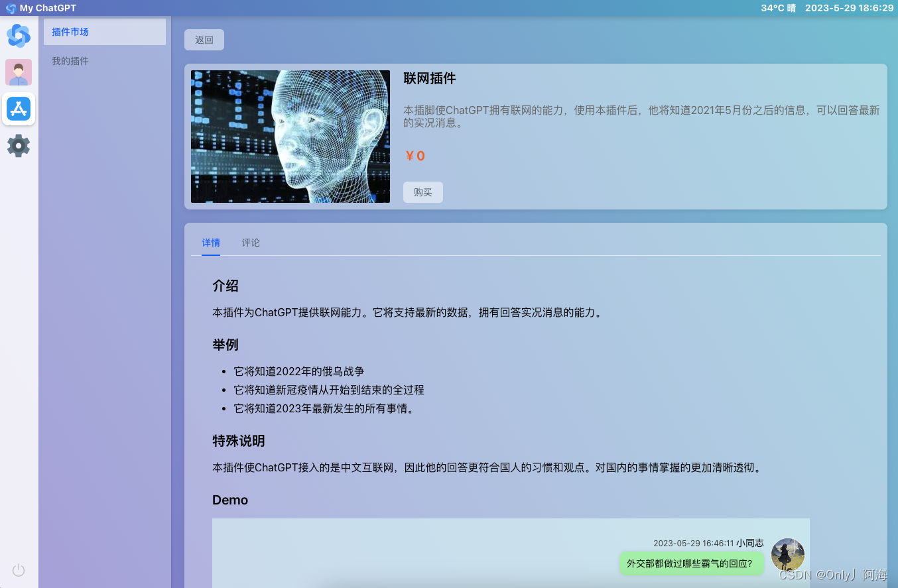
Task: Switch to the 评论 tab
Action: pos(251,243)
